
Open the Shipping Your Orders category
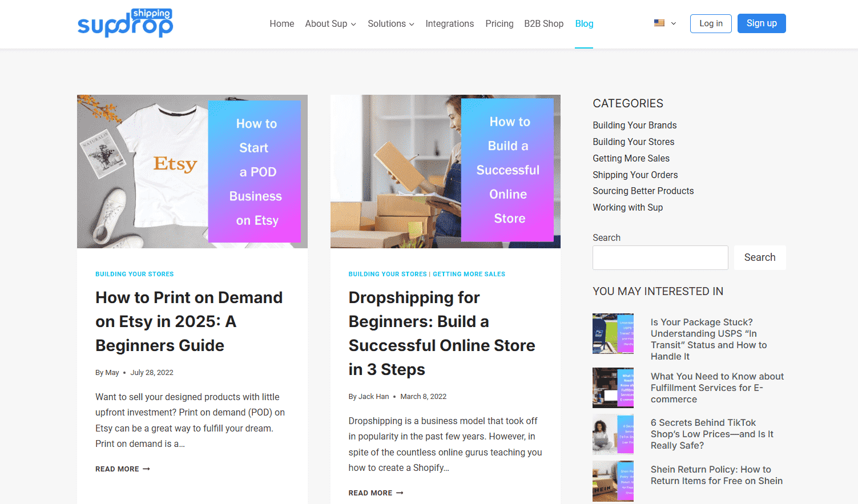[635, 175]
